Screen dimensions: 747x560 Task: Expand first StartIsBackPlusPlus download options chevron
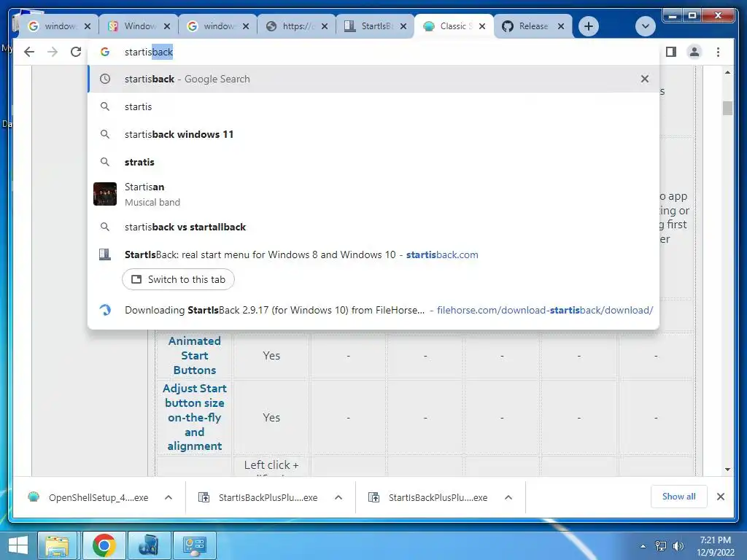click(338, 497)
